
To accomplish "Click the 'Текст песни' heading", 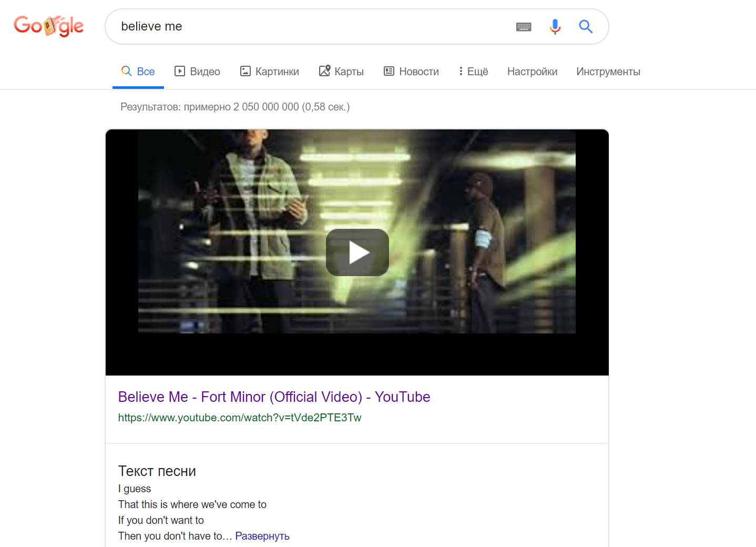I will [x=157, y=471].
